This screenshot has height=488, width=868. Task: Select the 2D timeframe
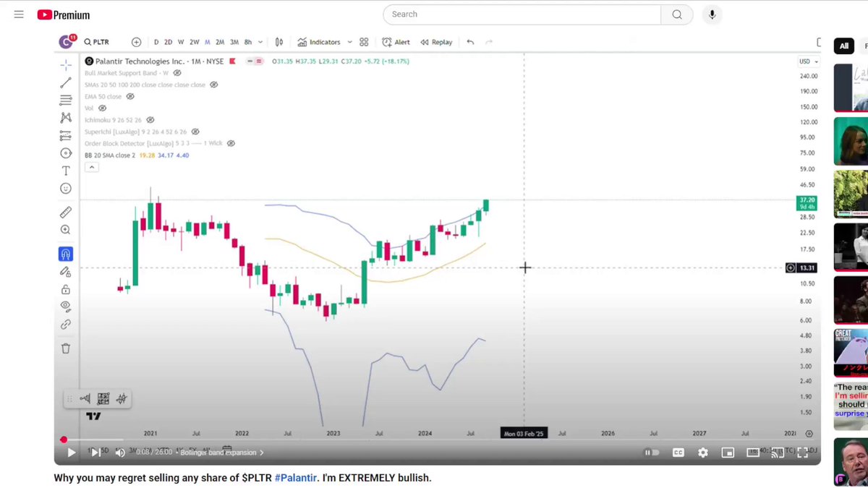click(x=168, y=42)
